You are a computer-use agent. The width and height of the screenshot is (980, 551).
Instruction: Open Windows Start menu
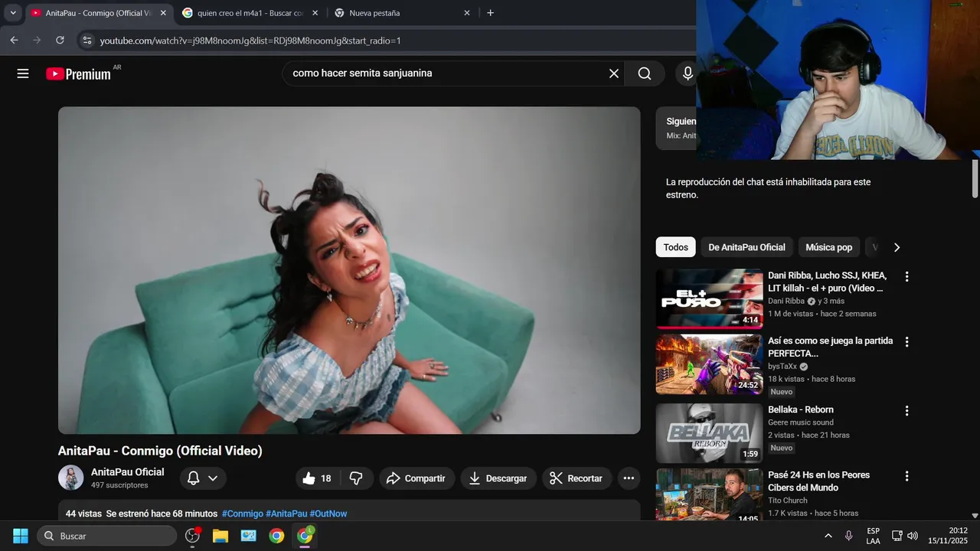(21, 536)
